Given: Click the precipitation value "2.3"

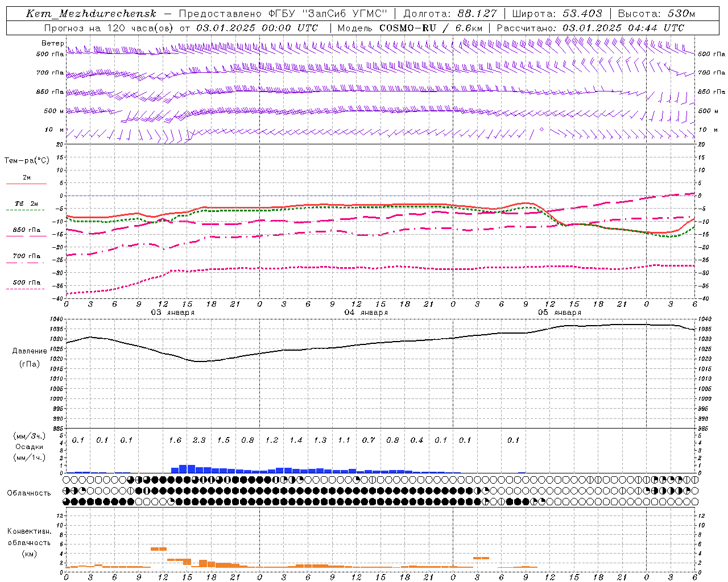Looking at the screenshot, I should tap(199, 440).
